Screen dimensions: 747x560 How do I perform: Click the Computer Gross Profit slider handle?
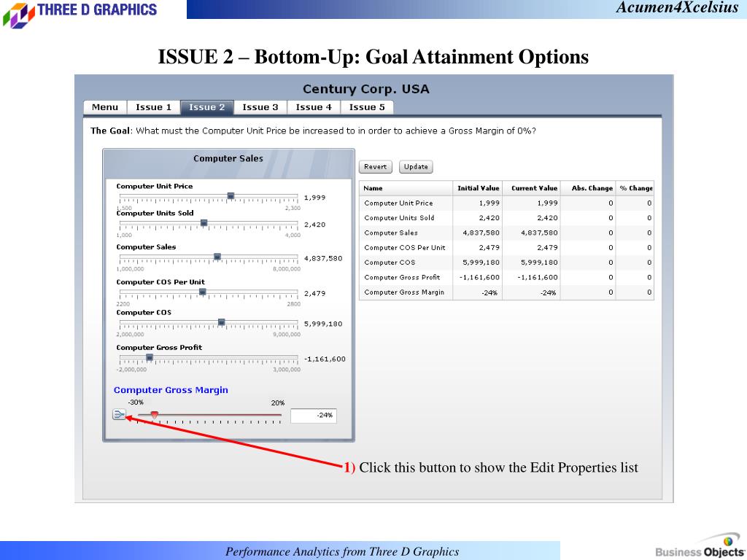[x=150, y=357]
